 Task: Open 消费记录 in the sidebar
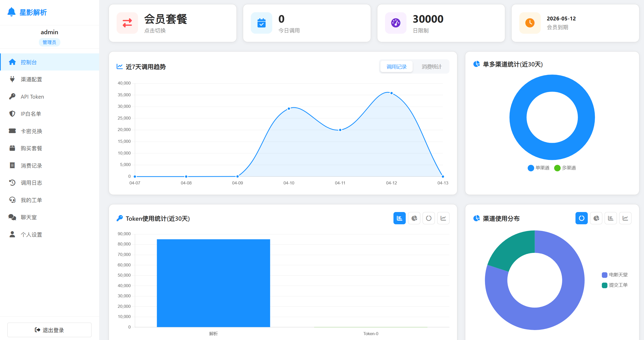(50, 166)
